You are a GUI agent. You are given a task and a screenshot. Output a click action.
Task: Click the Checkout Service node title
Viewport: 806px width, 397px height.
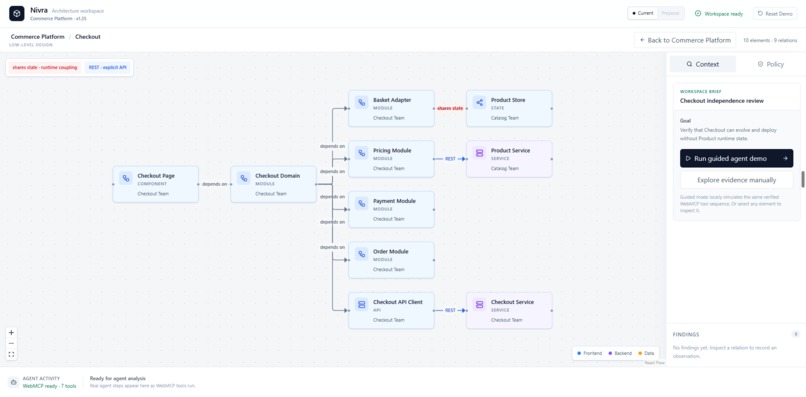512,302
